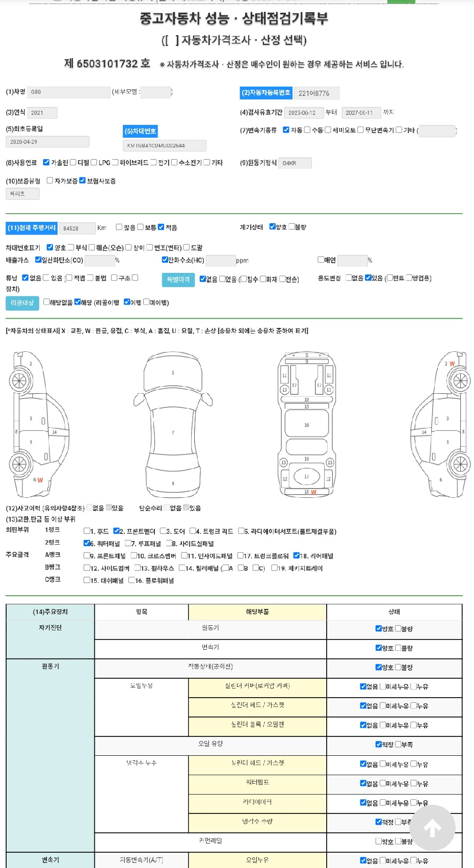
Task: Toggle the 6. 쿼터패널 checkbox
Action: coord(87,544)
